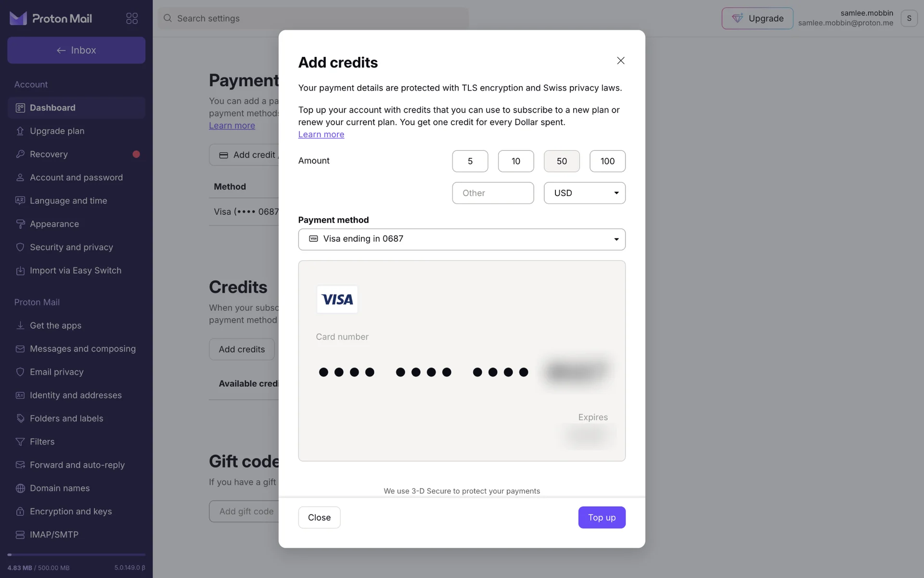Click the Filters funnel icon
Image resolution: width=924 pixels, height=578 pixels.
[20, 442]
